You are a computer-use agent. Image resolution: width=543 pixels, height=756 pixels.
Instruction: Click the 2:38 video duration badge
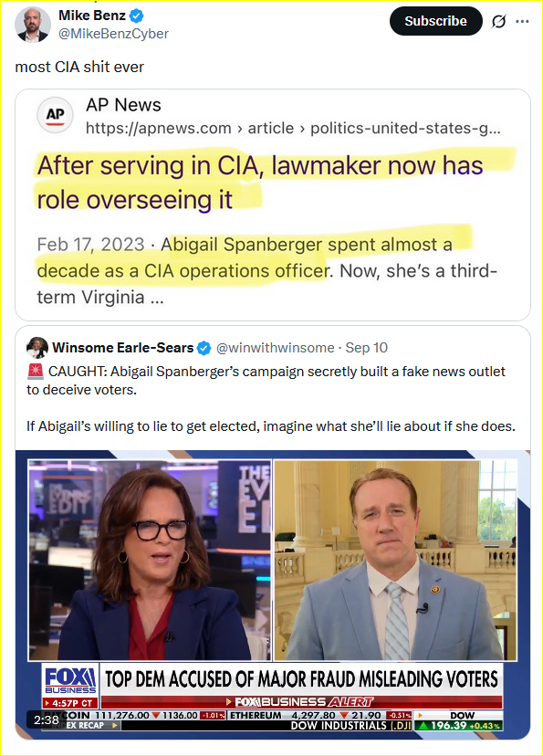(x=47, y=720)
